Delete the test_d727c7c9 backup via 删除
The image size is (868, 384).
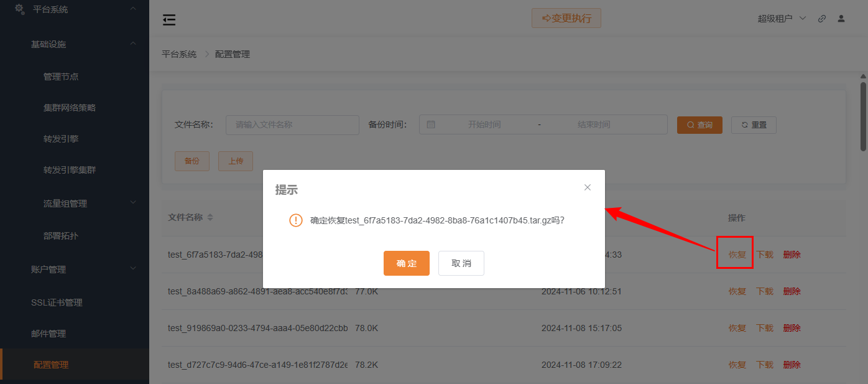pyautogui.click(x=792, y=365)
